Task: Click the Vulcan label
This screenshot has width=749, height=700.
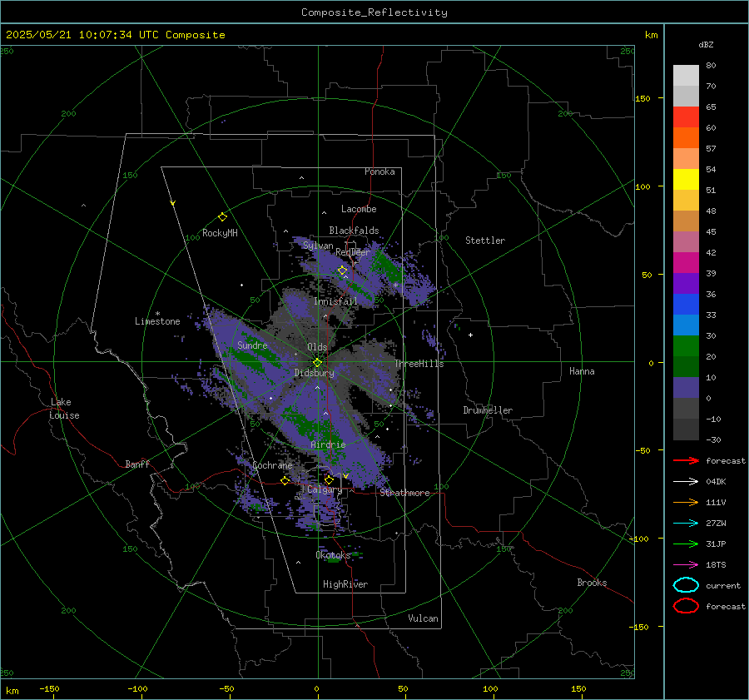Action: click(x=424, y=618)
